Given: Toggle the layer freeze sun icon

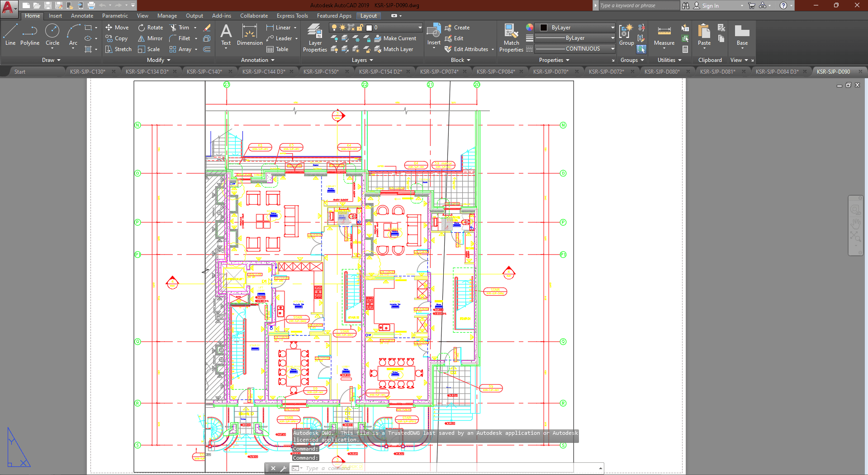Looking at the screenshot, I should [342, 28].
